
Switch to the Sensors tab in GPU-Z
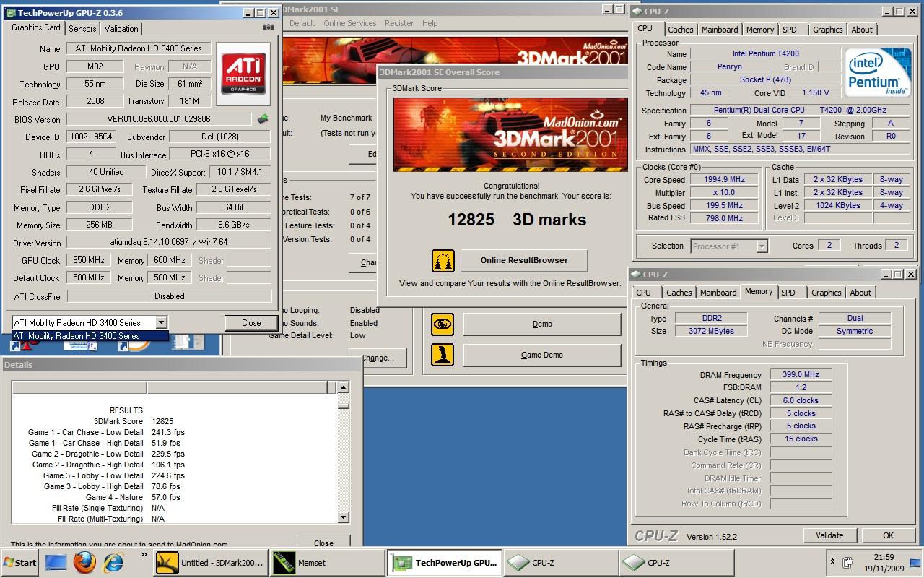point(82,28)
